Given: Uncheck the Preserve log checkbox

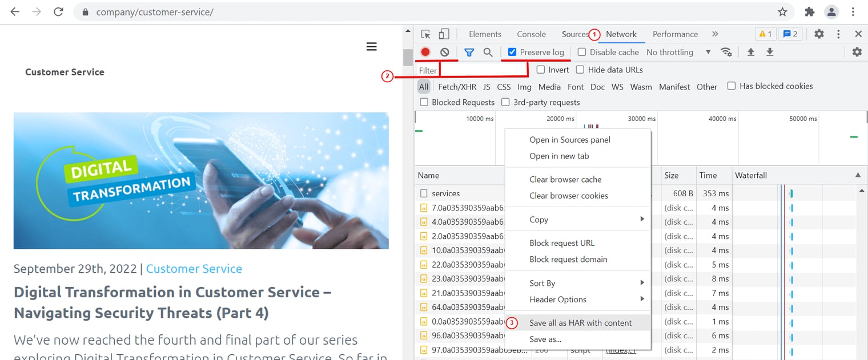Looking at the screenshot, I should coord(512,52).
